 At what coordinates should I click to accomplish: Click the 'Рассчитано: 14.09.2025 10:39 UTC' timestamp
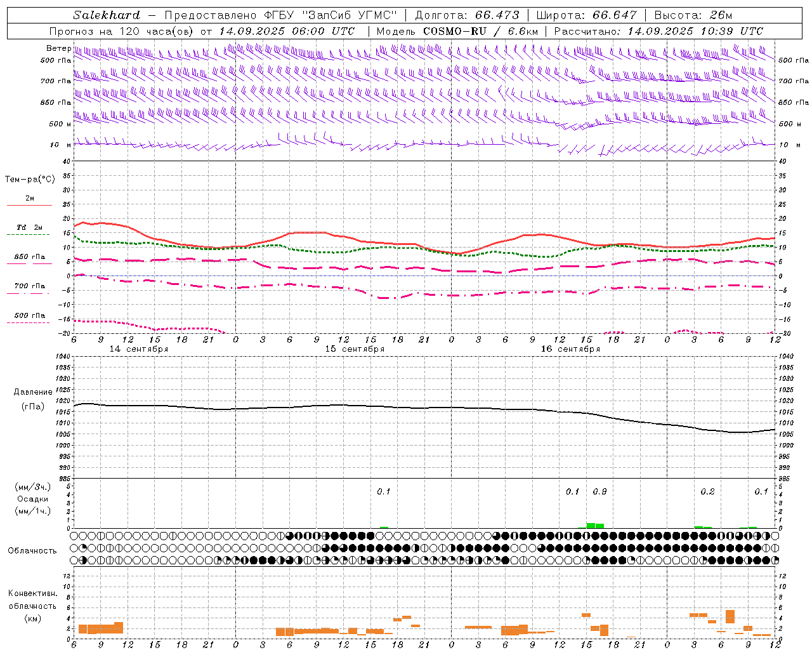[658, 31]
